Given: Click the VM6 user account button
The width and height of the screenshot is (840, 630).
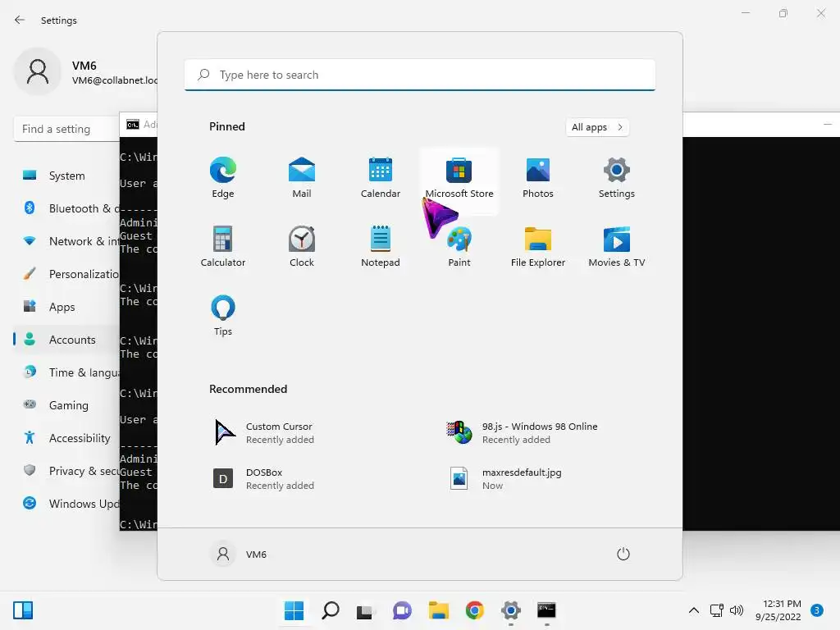Looking at the screenshot, I should pyautogui.click(x=239, y=554).
